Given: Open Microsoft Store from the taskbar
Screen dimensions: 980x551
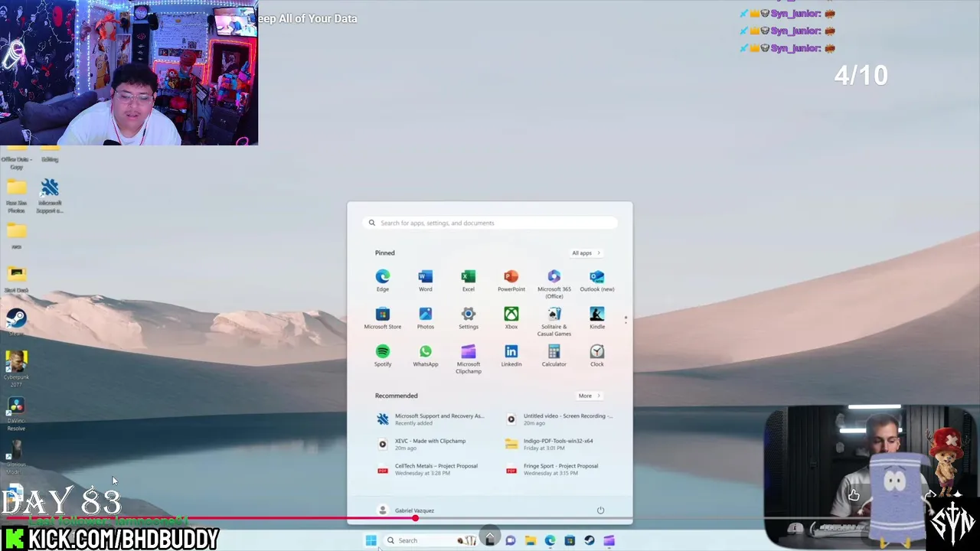Looking at the screenshot, I should pos(570,540).
